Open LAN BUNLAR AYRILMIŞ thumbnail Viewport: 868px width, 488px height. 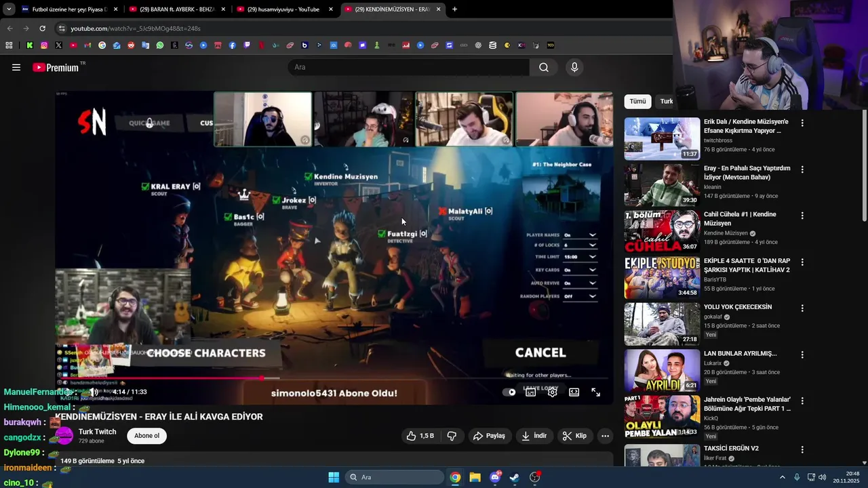tap(662, 370)
